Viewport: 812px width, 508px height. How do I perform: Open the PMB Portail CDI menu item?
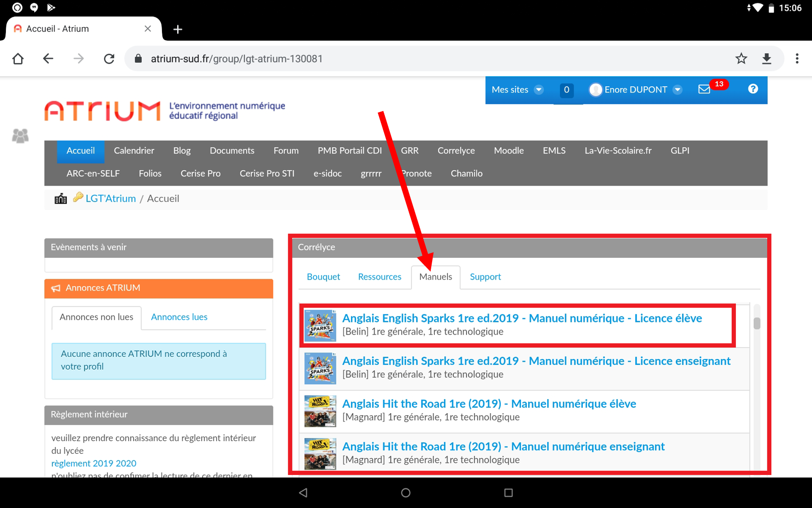point(350,151)
